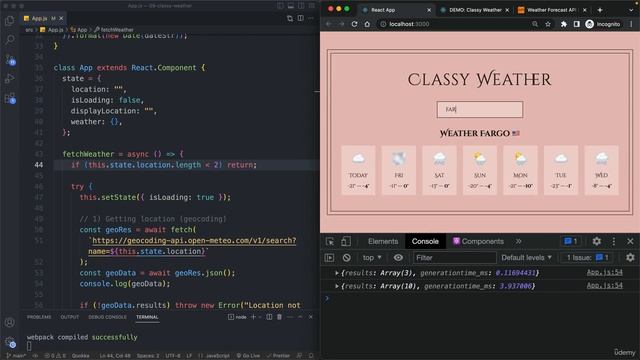Toggle Prettier in the status bar
The height and width of the screenshot is (360, 640).
tap(278, 356)
